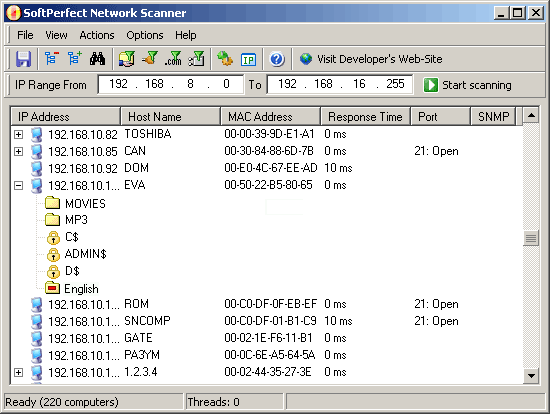Viewport: 550px width, 414px height.
Task: Collapse all tree nodes toolbar icon
Action: 52,59
